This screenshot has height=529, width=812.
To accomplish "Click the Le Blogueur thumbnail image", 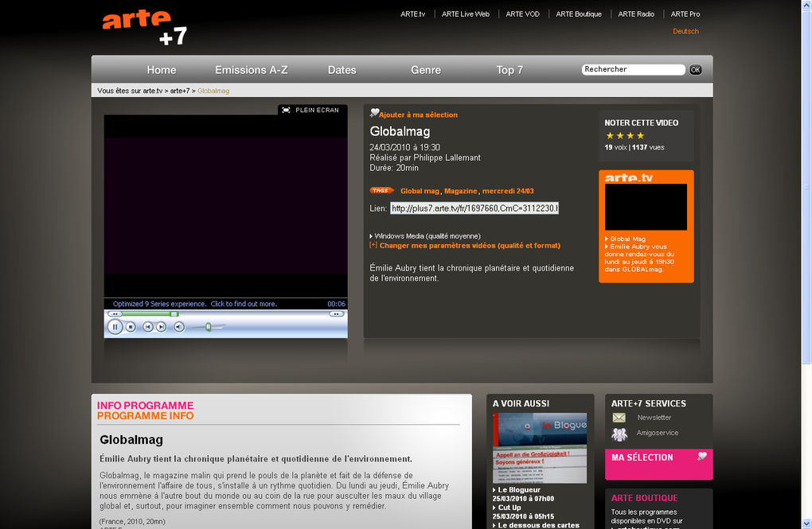I will [x=540, y=448].
